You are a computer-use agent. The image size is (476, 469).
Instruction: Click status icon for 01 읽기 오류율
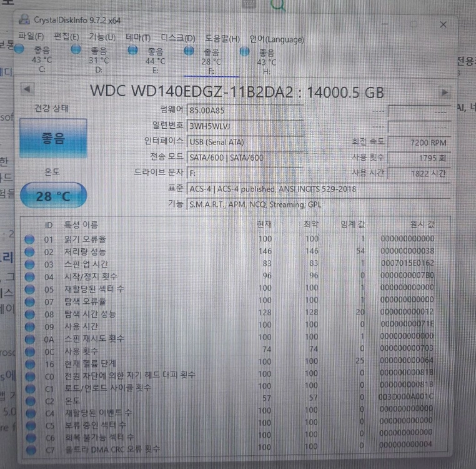click(29, 240)
